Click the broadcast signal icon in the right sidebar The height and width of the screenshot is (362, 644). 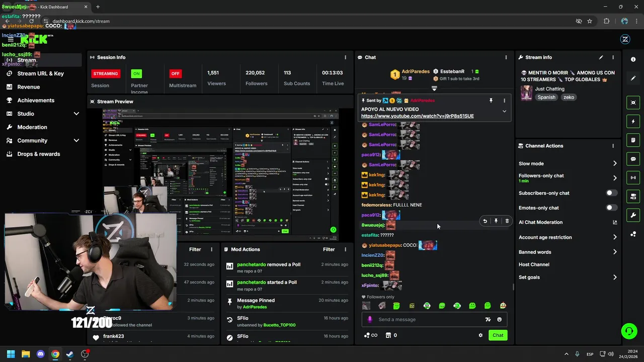[633, 177]
